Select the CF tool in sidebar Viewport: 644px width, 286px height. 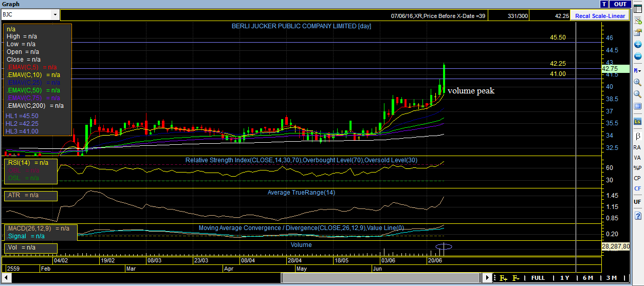click(637, 189)
